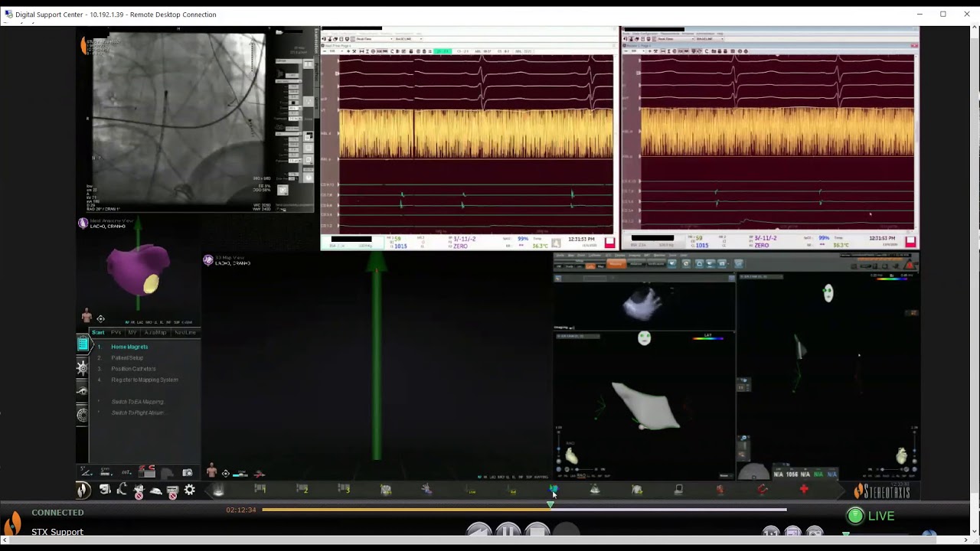The image size is (980, 551).
Task: Open the rotation step dropdown
Action: tap(126, 472)
